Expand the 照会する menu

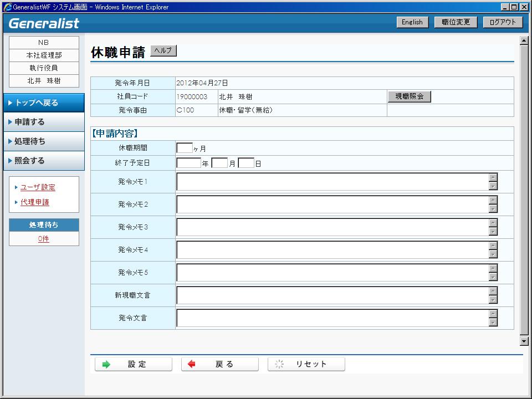tap(42, 161)
